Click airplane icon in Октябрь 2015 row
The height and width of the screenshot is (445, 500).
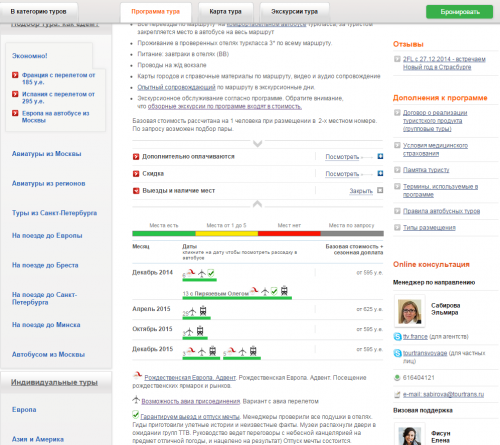point(189,332)
